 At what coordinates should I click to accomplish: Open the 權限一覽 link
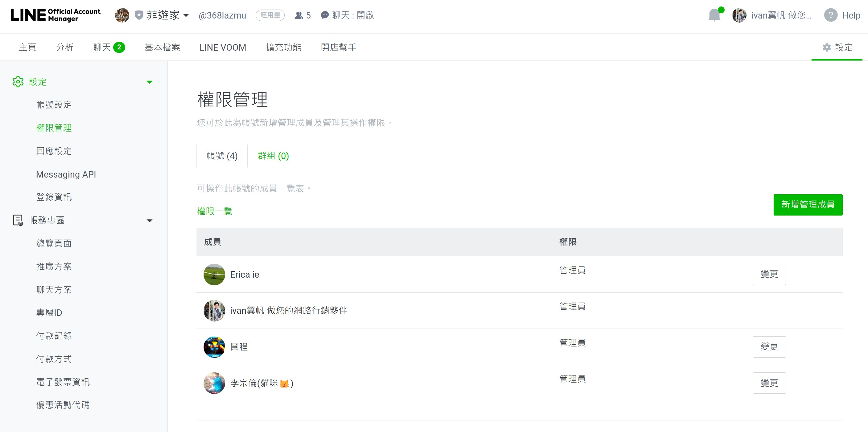pos(215,212)
